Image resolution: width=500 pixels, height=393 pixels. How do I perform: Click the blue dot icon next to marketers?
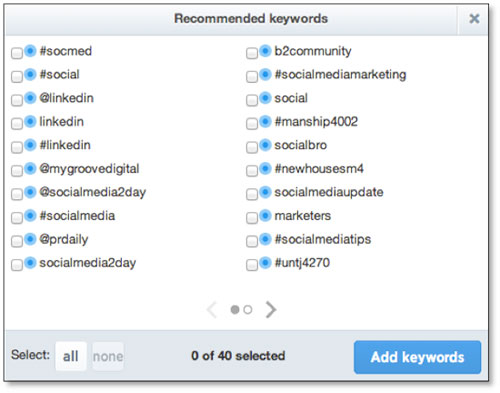click(265, 216)
